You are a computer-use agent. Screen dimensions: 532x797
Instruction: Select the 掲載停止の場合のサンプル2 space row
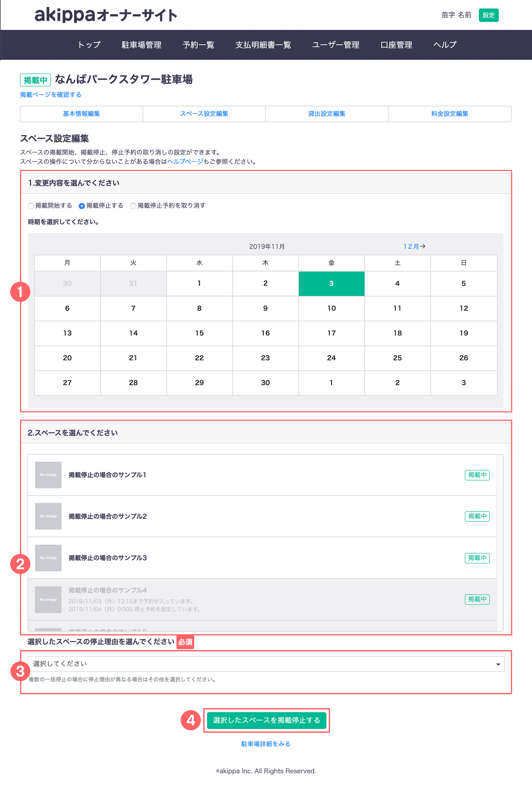pos(262,516)
